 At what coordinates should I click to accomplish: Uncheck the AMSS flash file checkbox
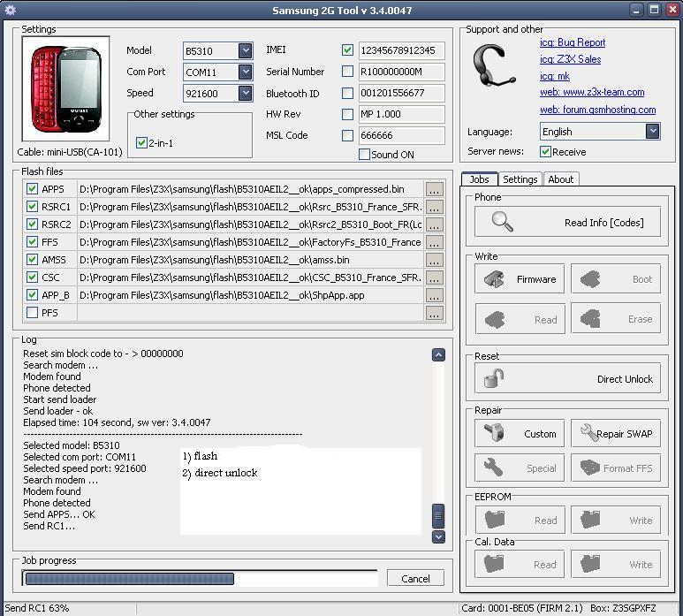32,260
